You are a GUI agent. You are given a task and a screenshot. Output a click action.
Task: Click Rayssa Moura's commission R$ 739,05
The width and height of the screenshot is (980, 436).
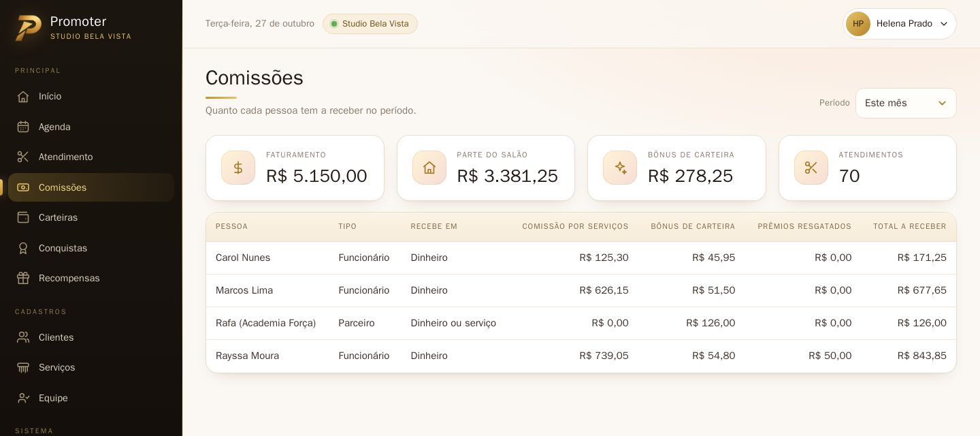pos(604,356)
